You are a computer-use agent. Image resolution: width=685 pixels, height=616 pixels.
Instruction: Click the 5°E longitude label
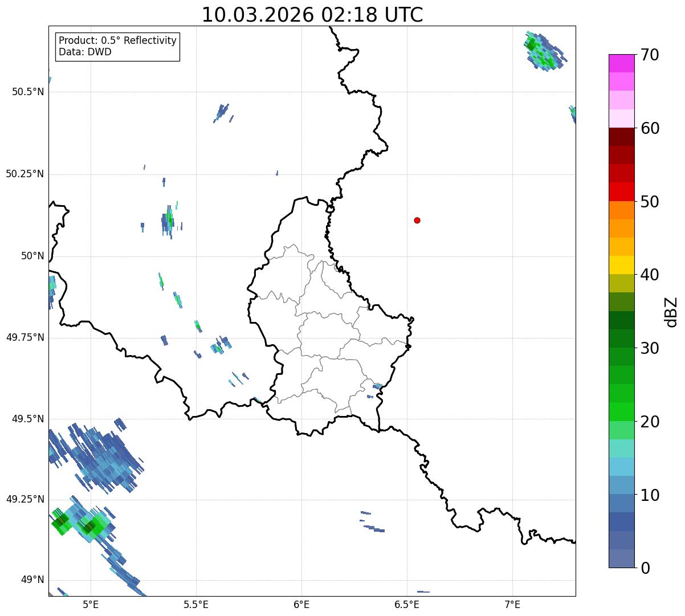point(91,604)
